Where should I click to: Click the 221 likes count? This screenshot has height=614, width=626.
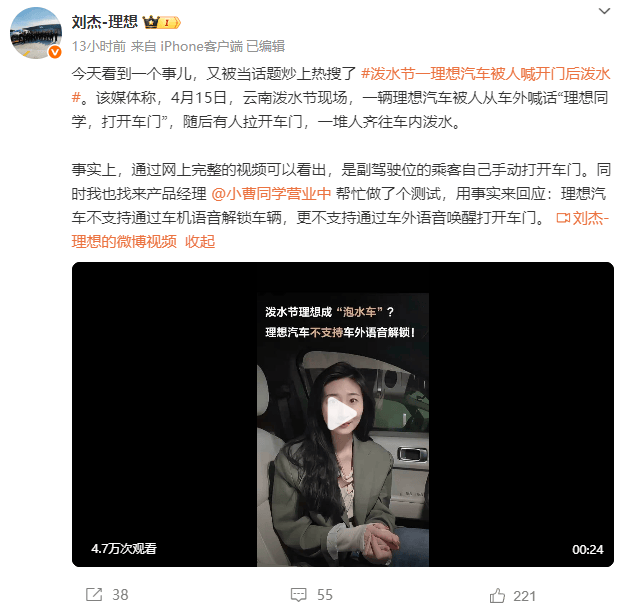pyautogui.click(x=524, y=596)
